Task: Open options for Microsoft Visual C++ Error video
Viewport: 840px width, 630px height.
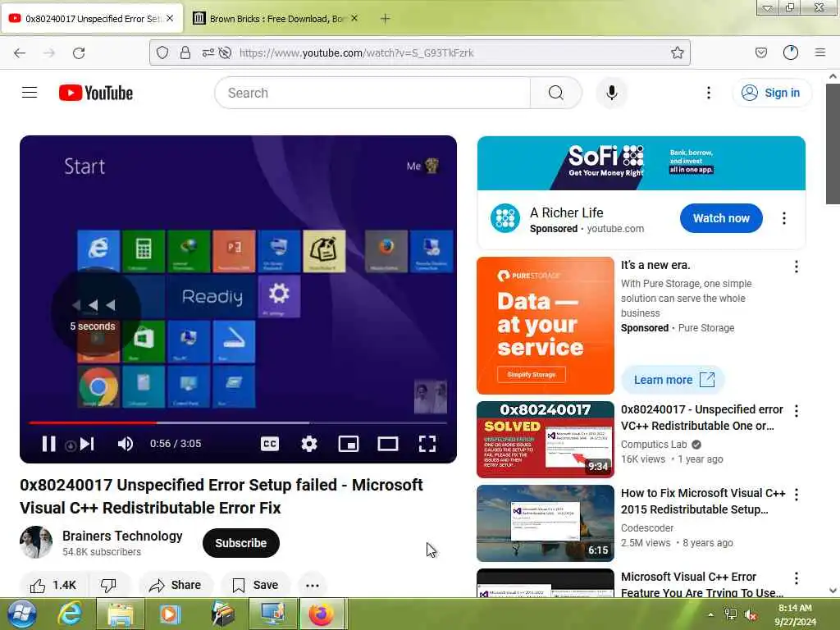Action: click(796, 577)
